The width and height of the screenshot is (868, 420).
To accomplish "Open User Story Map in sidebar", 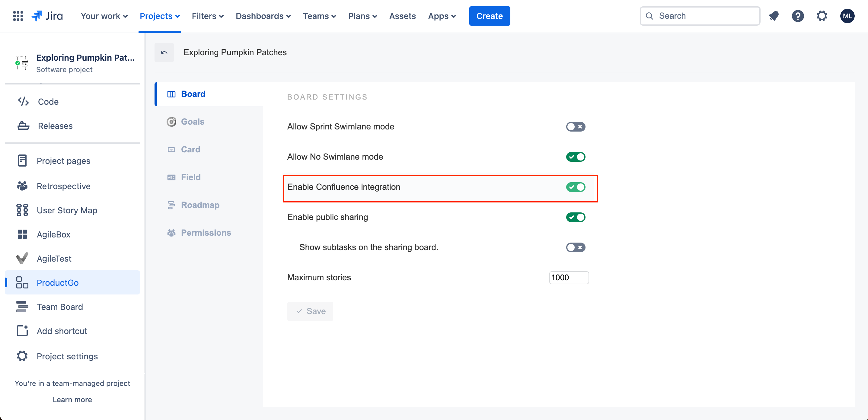I will (x=67, y=210).
